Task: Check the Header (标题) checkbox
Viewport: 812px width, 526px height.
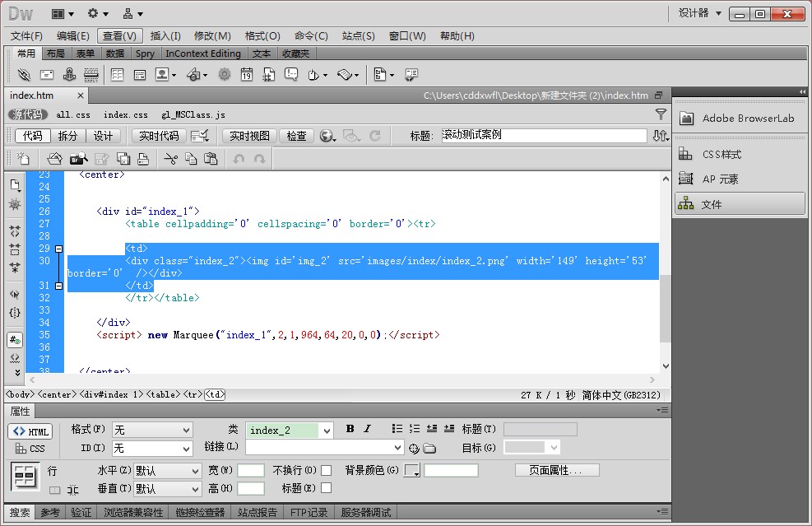Action: [327, 488]
